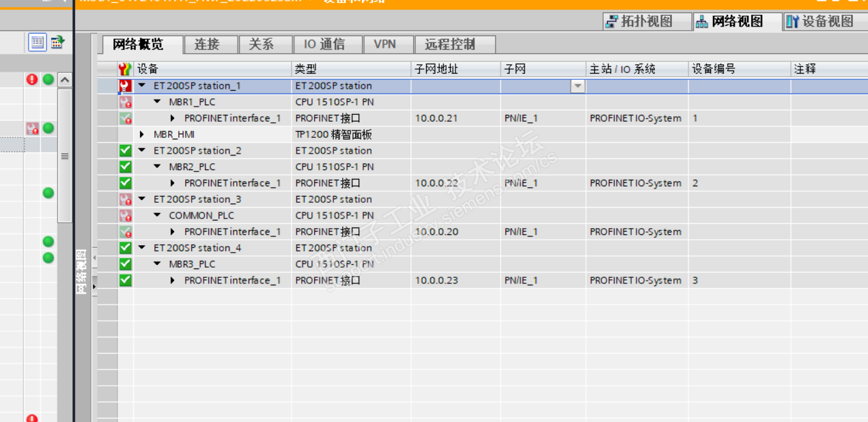This screenshot has width=868, height=422.
Task: Click green check icon of MBR2_PLC
Action: tap(125, 167)
